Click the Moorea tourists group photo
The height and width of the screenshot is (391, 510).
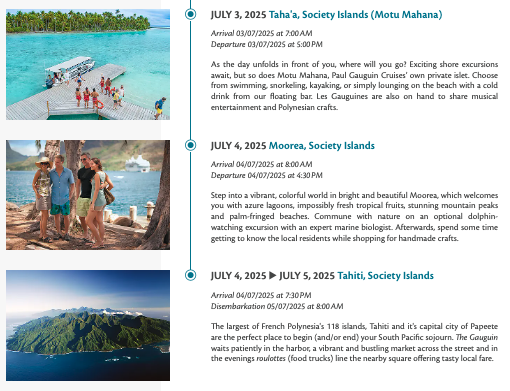(88, 195)
